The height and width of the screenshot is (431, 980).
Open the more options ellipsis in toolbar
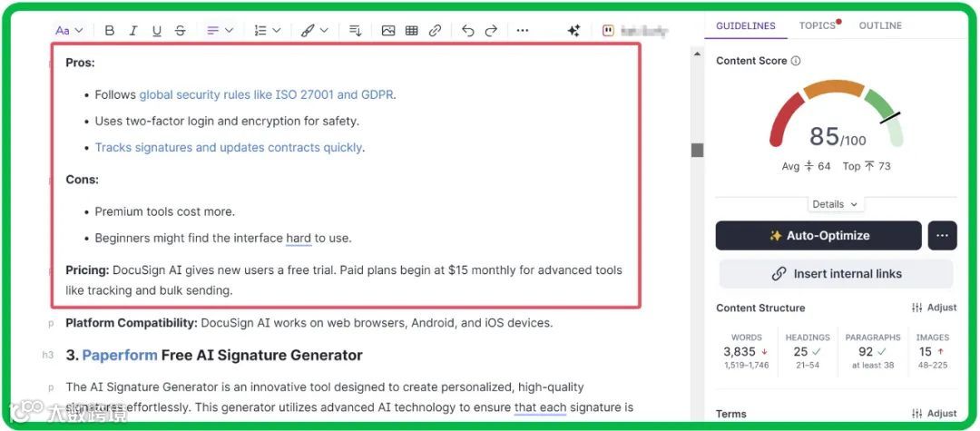tap(523, 31)
